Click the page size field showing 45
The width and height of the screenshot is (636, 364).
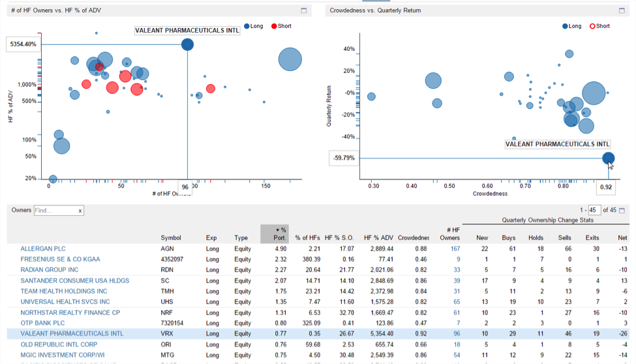point(595,210)
